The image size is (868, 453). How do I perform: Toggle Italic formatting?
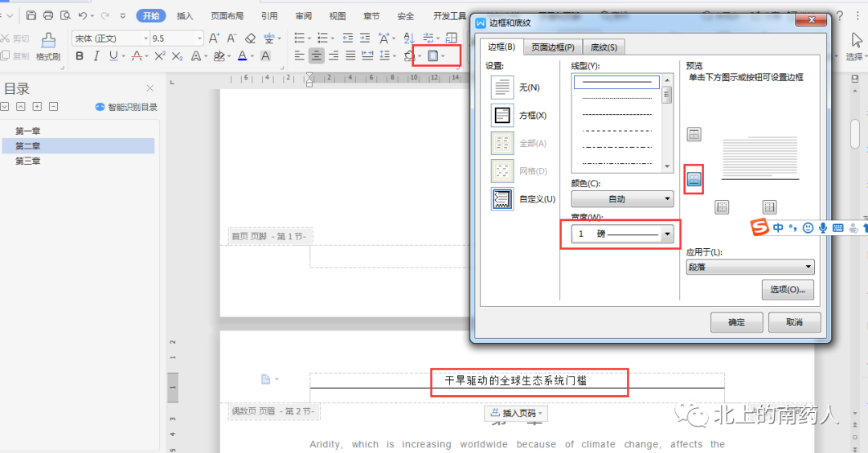96,56
